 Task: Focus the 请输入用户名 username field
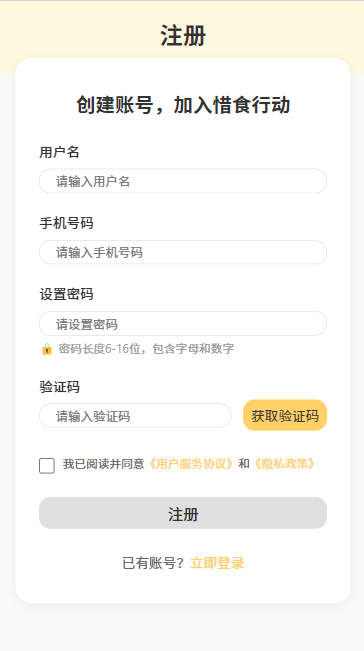pos(183,181)
